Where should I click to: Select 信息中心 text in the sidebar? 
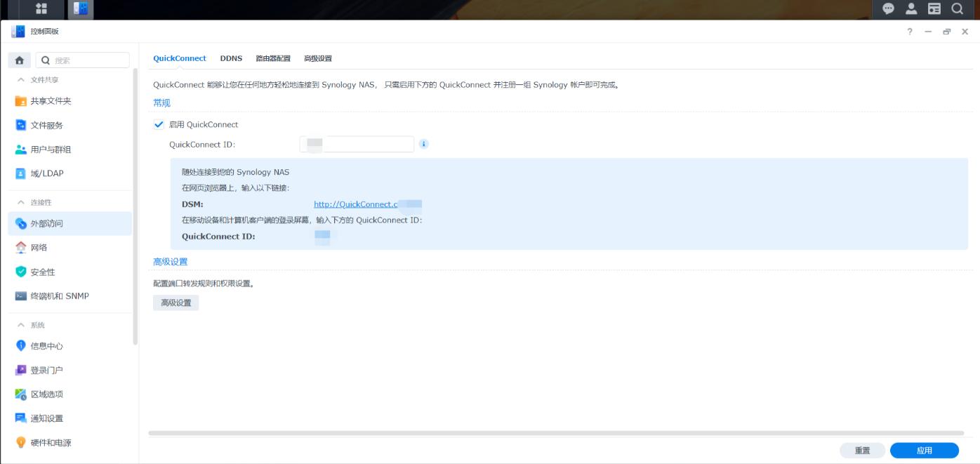coord(47,345)
